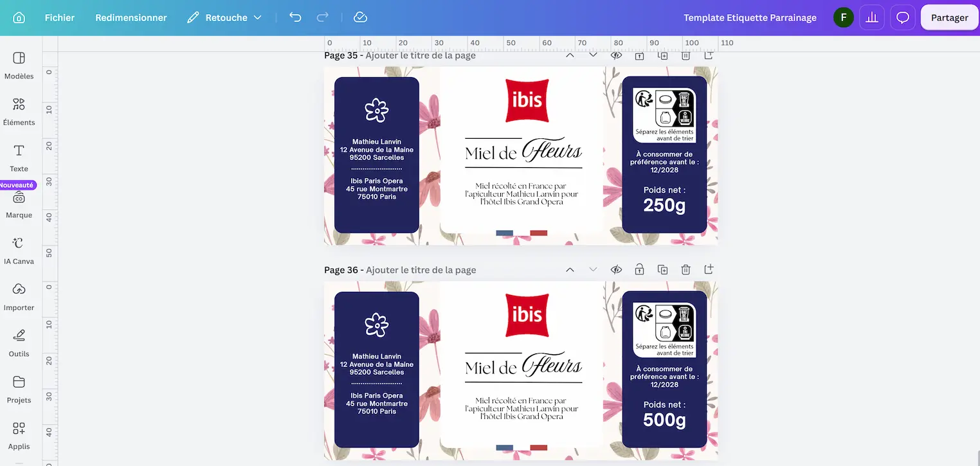Open the analytics chart icon
980x466 pixels.
point(872,17)
